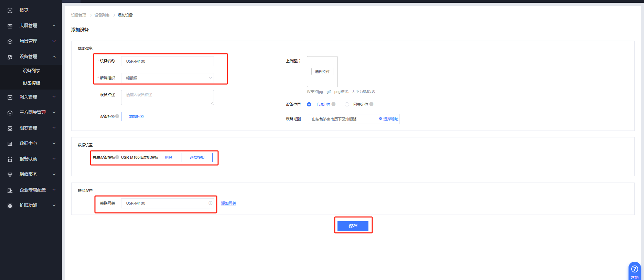
Task: Collapse the 设备管理 menu chevron
Action: (x=54, y=57)
